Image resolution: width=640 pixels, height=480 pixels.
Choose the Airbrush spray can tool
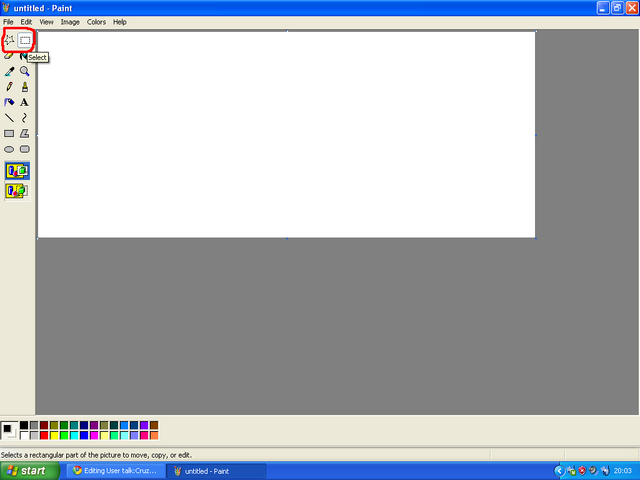tap(9, 102)
